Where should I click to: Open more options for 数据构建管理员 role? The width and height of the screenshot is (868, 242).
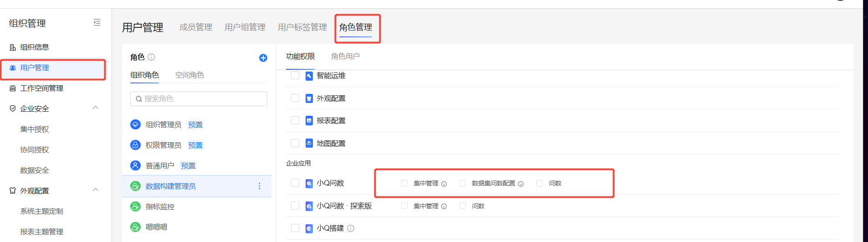[x=260, y=186]
